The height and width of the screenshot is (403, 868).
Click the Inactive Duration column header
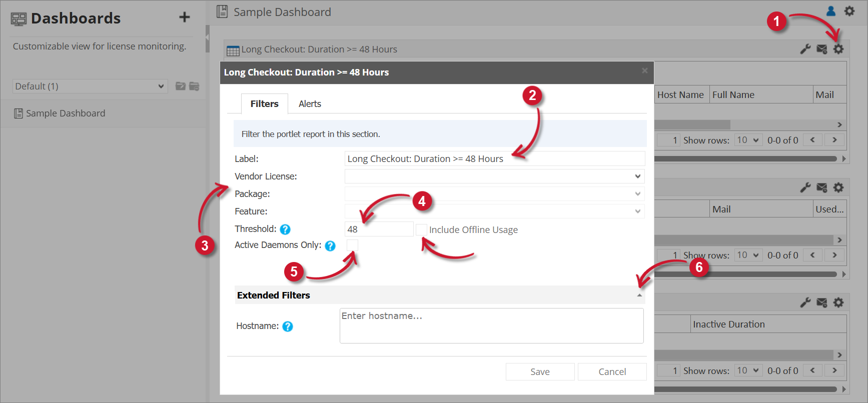point(768,324)
